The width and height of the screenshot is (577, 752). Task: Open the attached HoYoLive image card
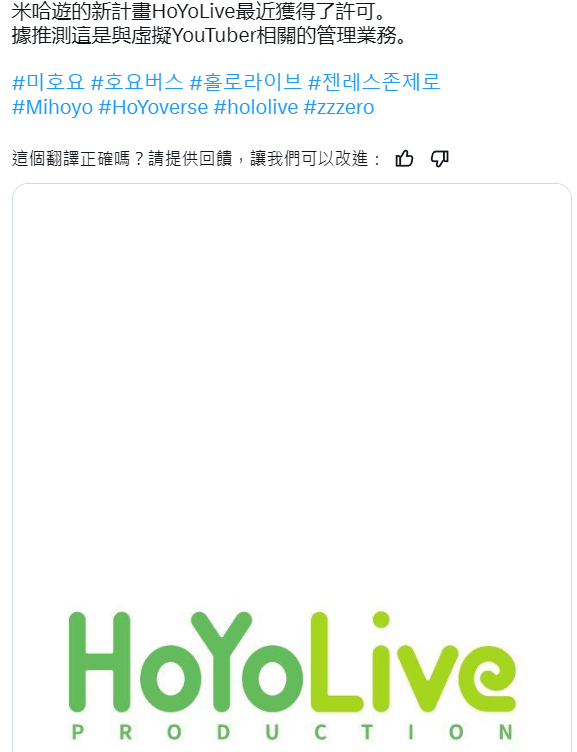[x=292, y=468]
